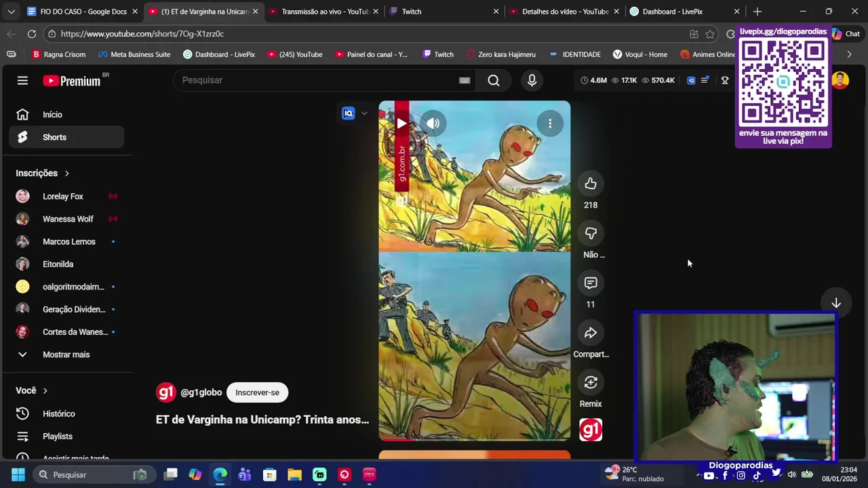Open oalgoritmodaim... channel subscription
Viewport: 868px width, 488px height.
[x=66, y=287]
